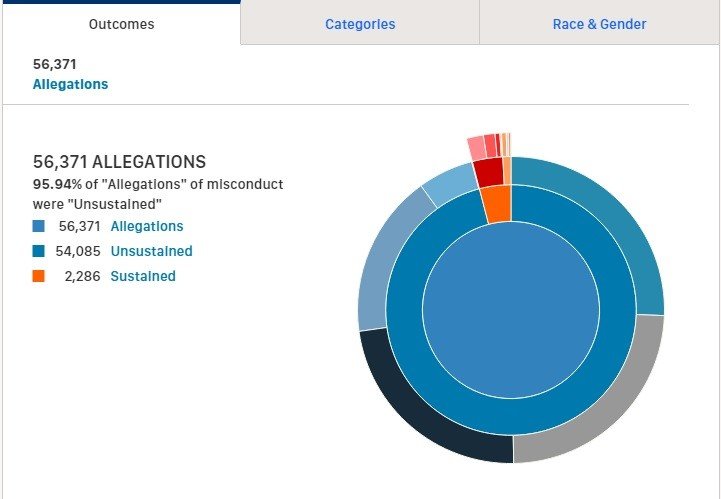Image resolution: width=721 pixels, height=499 pixels.
Task: Click the Allegations link under 56,371 header
Action: (70, 84)
